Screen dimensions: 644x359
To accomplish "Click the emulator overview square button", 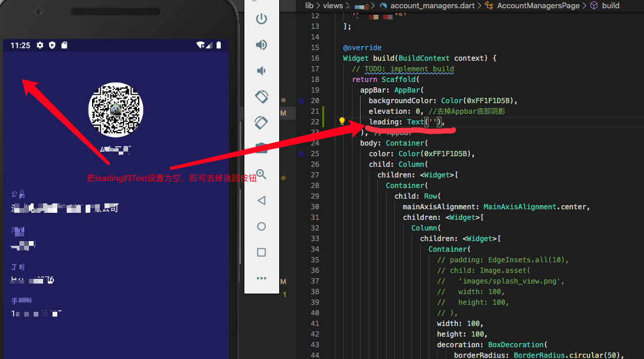I will [261, 252].
